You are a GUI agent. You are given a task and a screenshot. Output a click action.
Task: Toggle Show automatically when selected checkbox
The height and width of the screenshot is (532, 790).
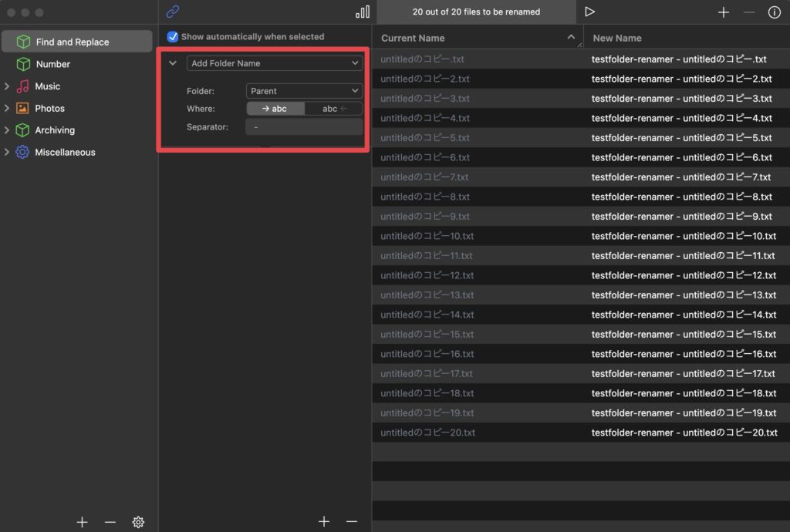click(173, 37)
